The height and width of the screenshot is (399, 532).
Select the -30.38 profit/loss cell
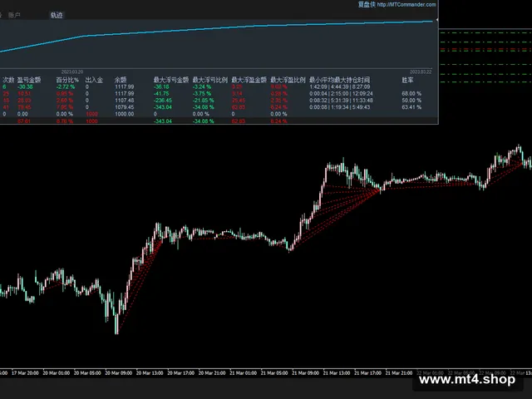pyautogui.click(x=25, y=86)
